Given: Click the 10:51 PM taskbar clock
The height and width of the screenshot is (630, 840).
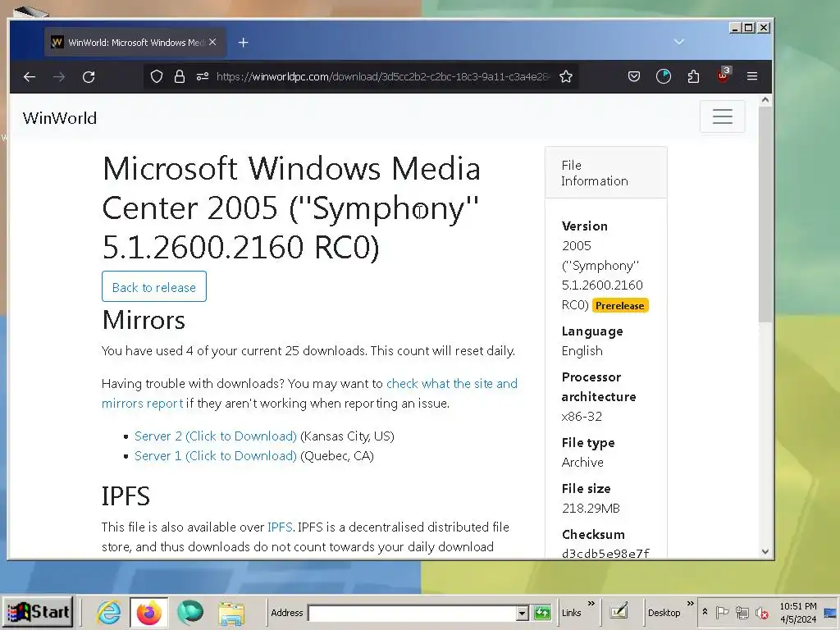Looking at the screenshot, I should (797, 606).
